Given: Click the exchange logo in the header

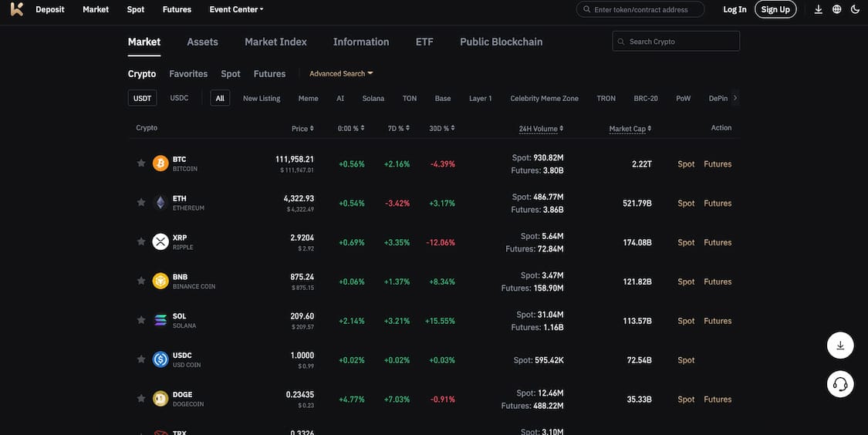Looking at the screenshot, I should 17,8.
